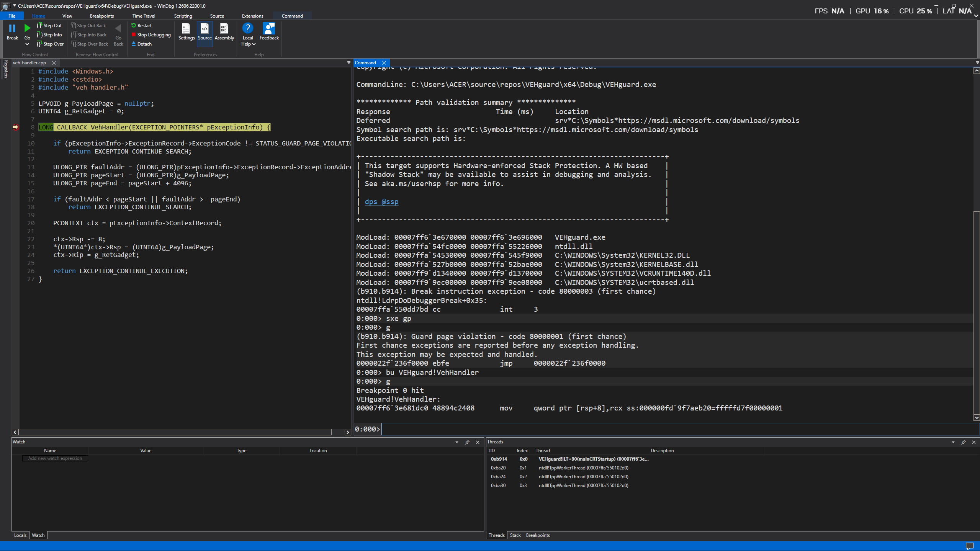Open the Command pane tab list dropdown
Image resolution: width=980 pixels, height=551 pixels.
click(x=977, y=62)
